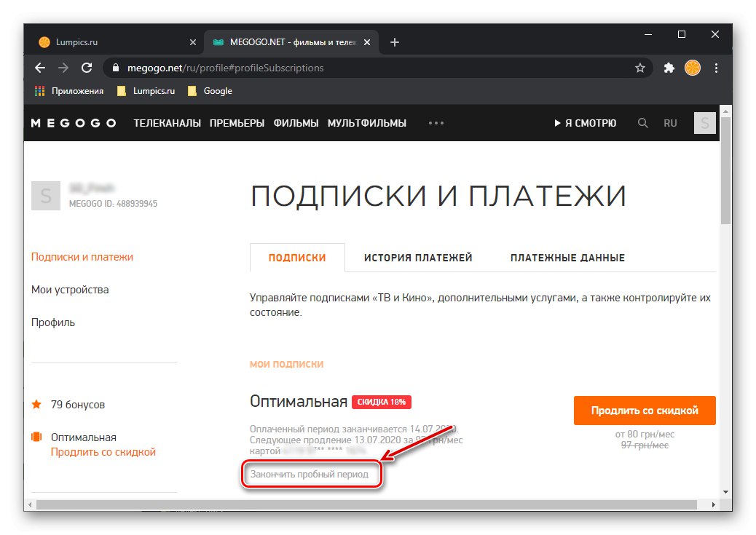
Task: View the site lock icon info
Action: tap(116, 68)
